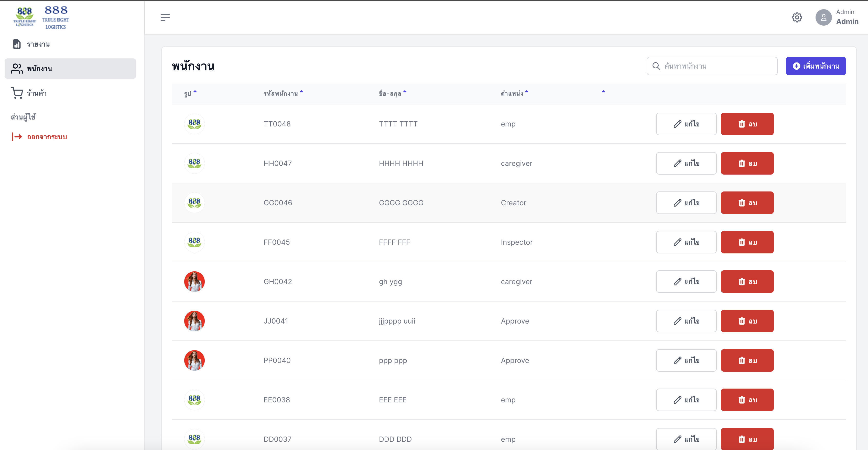
Task: Sort by รูป column arrow
Action: click(x=196, y=92)
